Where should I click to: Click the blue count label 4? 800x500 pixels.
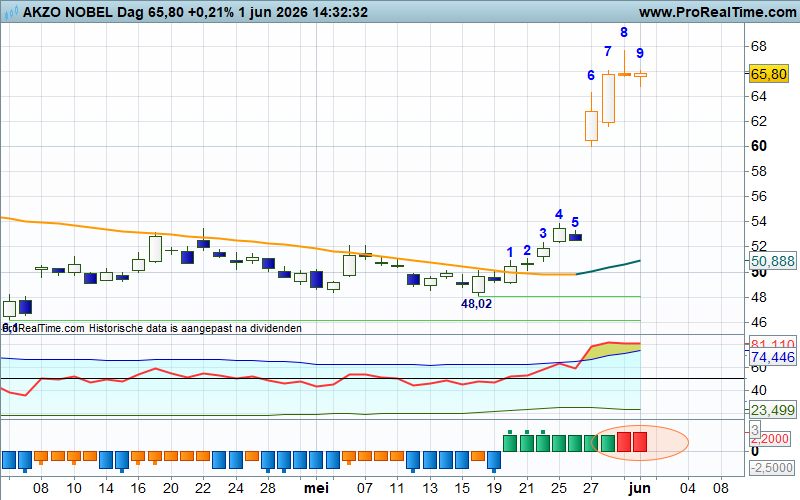coord(559,214)
